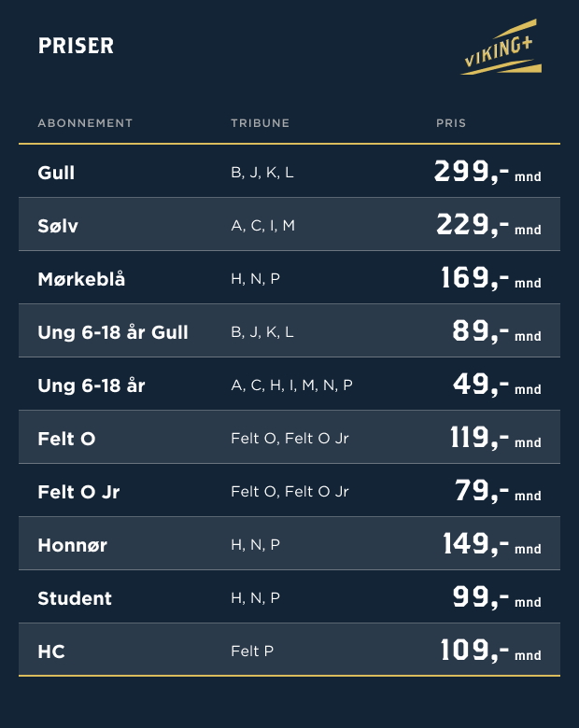Select the Honnør subscription
Screen dimensions: 579x728
click(x=289, y=543)
